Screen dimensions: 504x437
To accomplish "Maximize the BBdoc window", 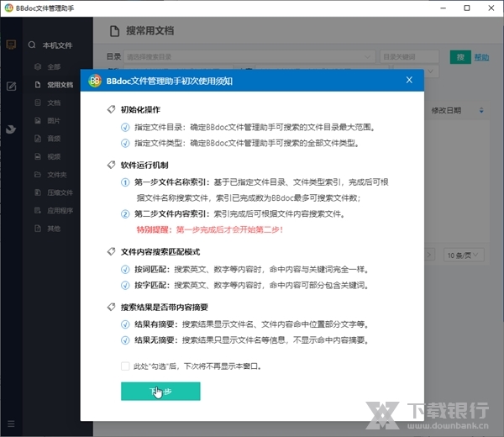I will coord(467,8).
